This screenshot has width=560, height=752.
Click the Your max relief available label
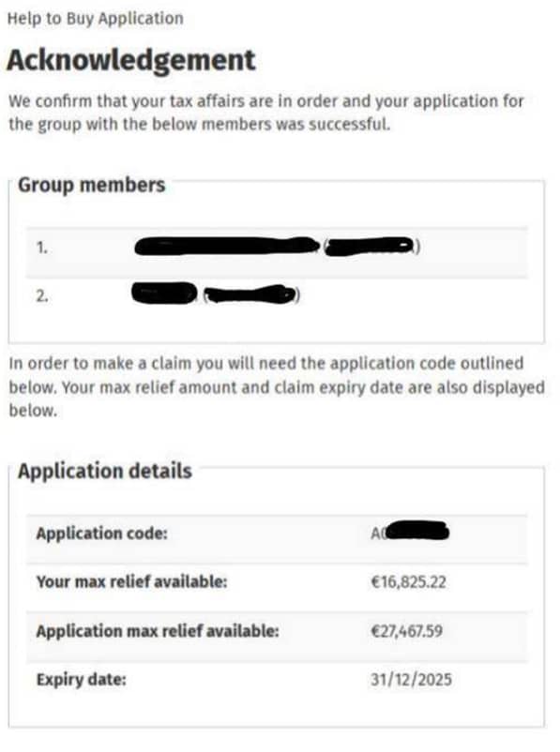tap(131, 581)
